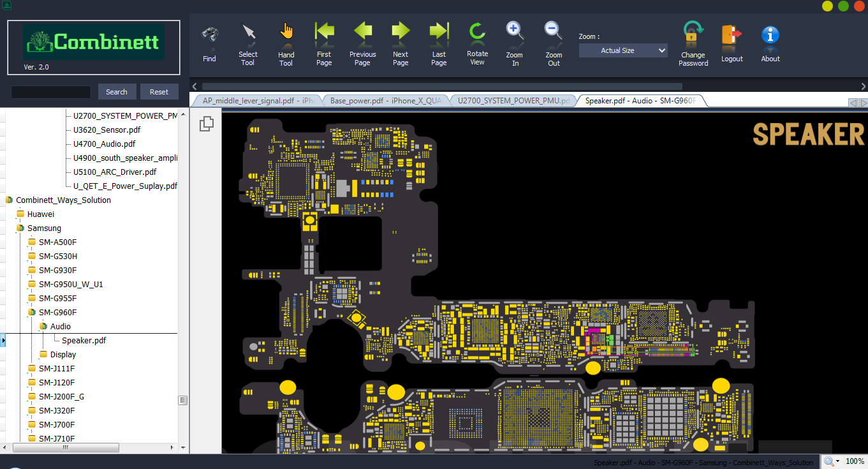Click toolbar scrollbar right arrow
Viewport: 868px width, 469px height.
(x=863, y=86)
